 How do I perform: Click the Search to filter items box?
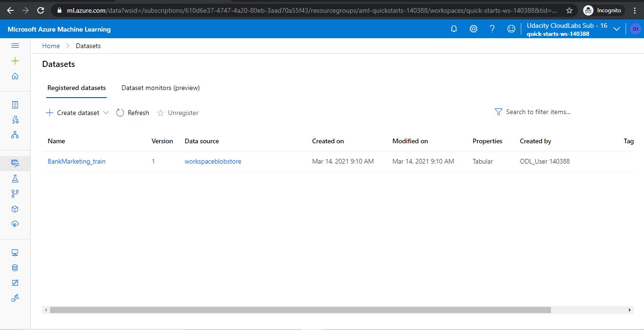(x=538, y=112)
